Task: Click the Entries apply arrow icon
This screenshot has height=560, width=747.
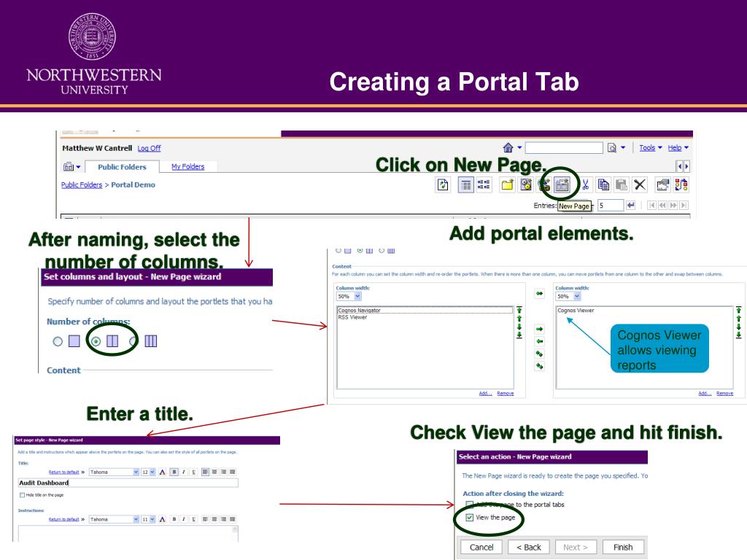Action: pos(631,205)
